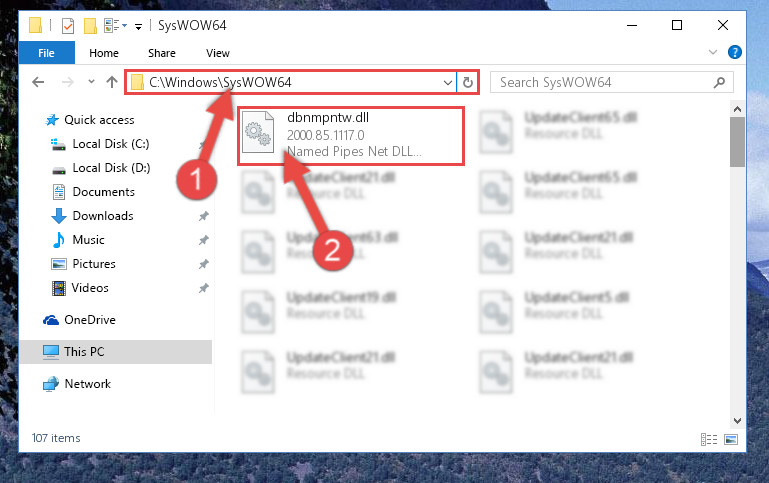Expand the address bar history dropdown

click(x=447, y=82)
